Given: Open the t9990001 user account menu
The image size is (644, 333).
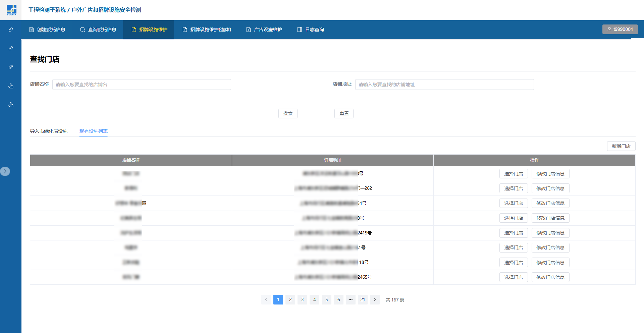Looking at the screenshot, I should [x=620, y=29].
